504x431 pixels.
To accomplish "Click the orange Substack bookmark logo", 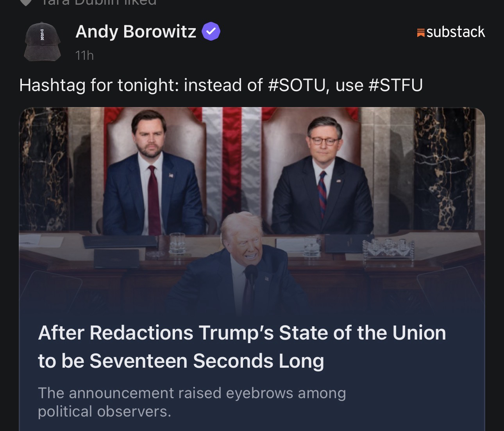I will click(421, 32).
